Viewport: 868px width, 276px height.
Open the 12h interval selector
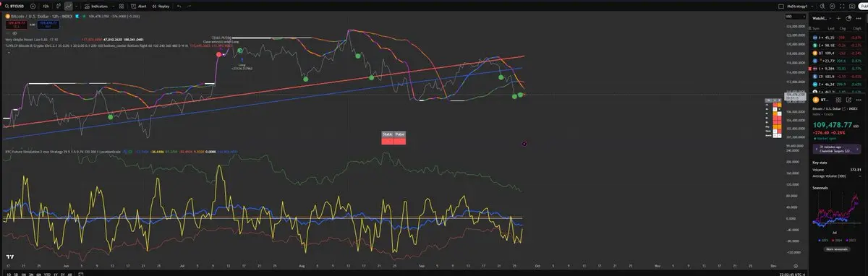tap(46, 7)
